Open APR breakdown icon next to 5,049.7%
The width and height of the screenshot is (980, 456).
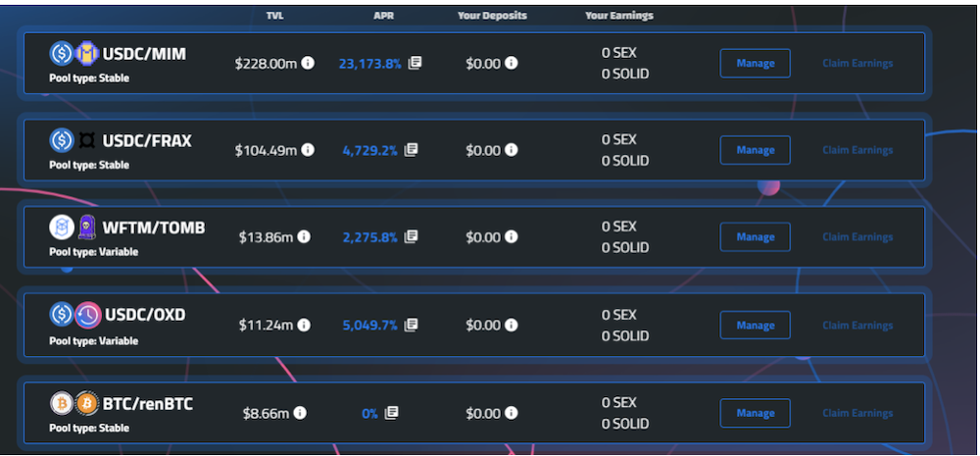[x=411, y=325]
